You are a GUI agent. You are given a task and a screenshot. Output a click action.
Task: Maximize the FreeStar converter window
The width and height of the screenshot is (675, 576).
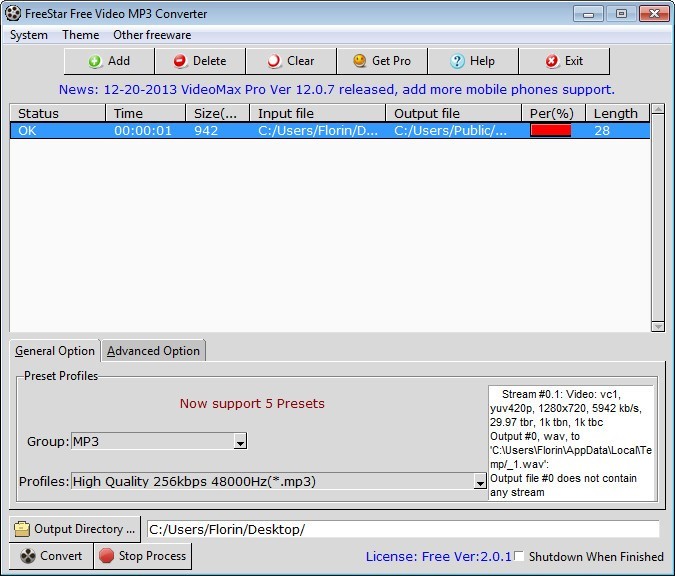(x=621, y=14)
